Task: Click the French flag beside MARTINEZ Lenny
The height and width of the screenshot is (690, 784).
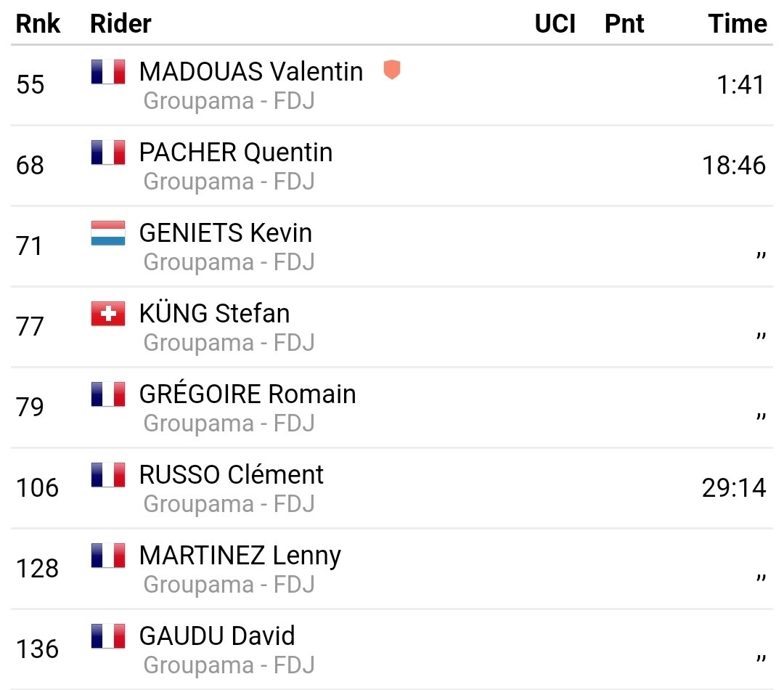Action: click(108, 555)
